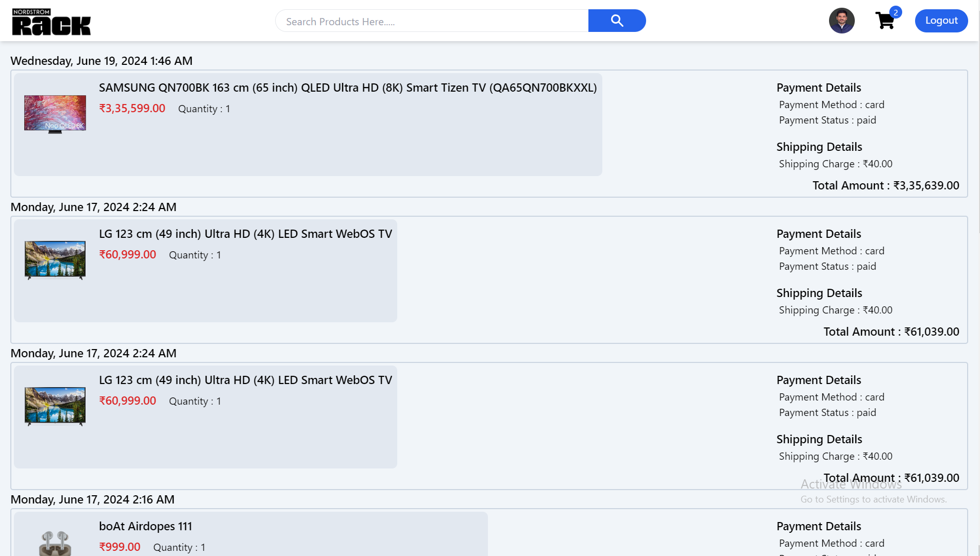Image resolution: width=980 pixels, height=556 pixels.
Task: Open the LG TV thumbnail in second 2:24 AM order
Action: (x=55, y=406)
